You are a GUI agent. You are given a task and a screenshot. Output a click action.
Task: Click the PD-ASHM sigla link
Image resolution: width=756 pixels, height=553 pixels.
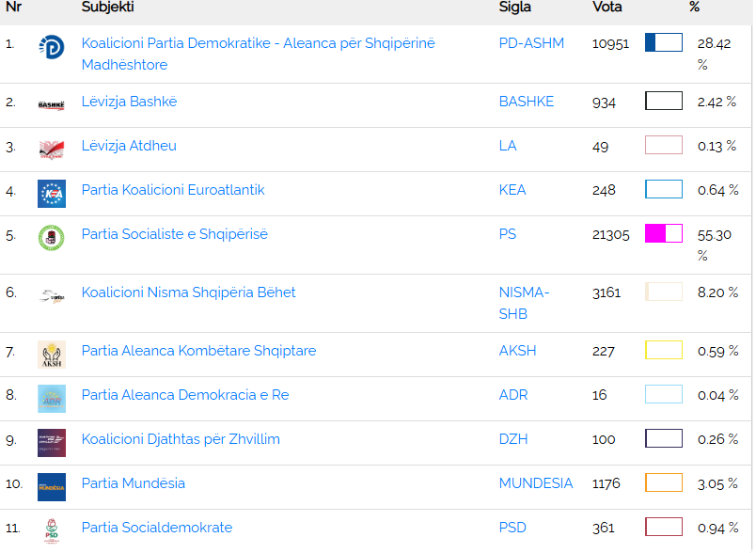tap(531, 43)
